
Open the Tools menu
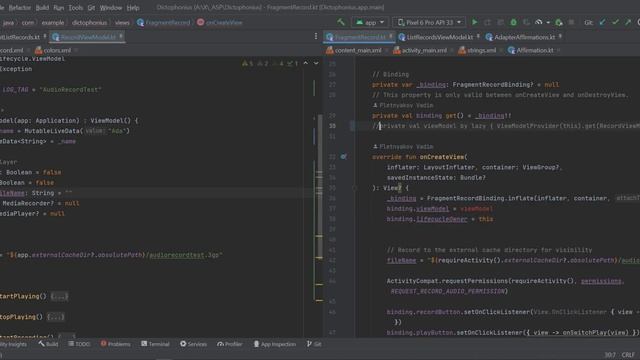pos(76,7)
